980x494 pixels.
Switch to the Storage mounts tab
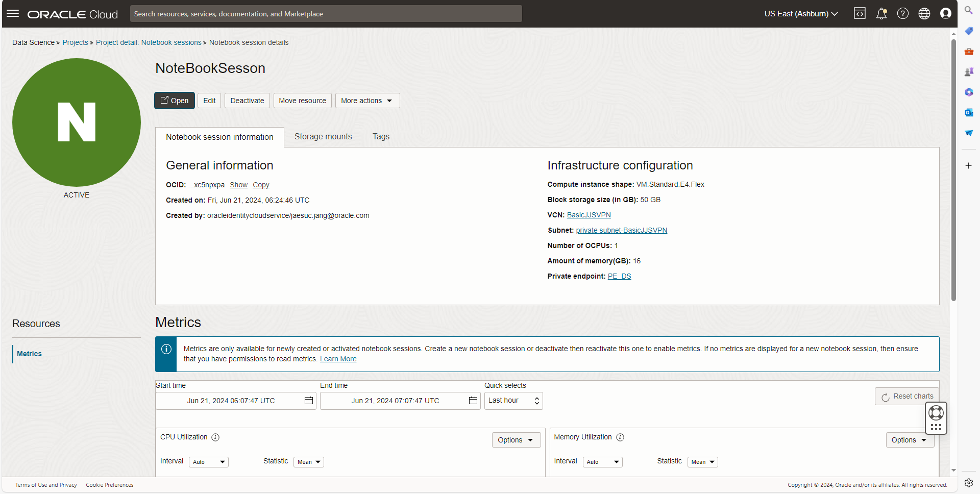tap(323, 137)
